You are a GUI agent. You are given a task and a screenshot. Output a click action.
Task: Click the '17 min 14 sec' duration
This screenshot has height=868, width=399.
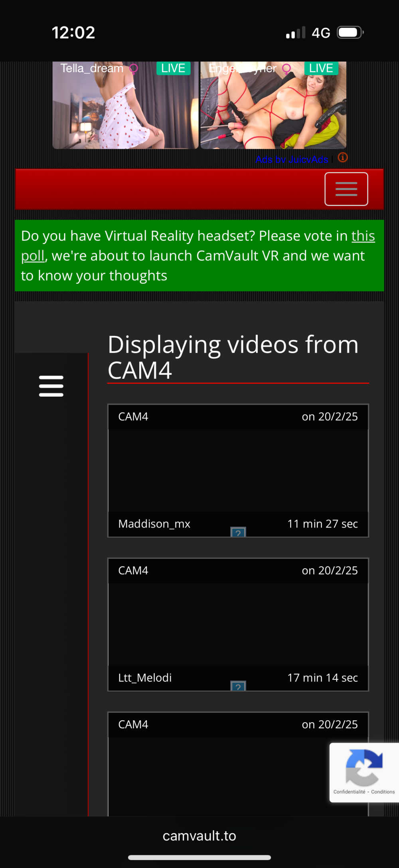(x=323, y=678)
